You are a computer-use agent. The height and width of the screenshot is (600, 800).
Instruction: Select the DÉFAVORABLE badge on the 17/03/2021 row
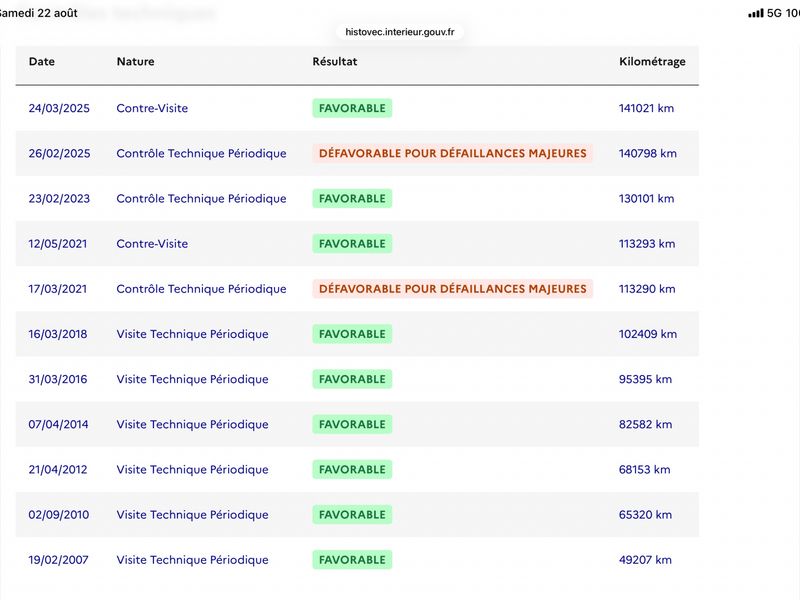click(453, 289)
